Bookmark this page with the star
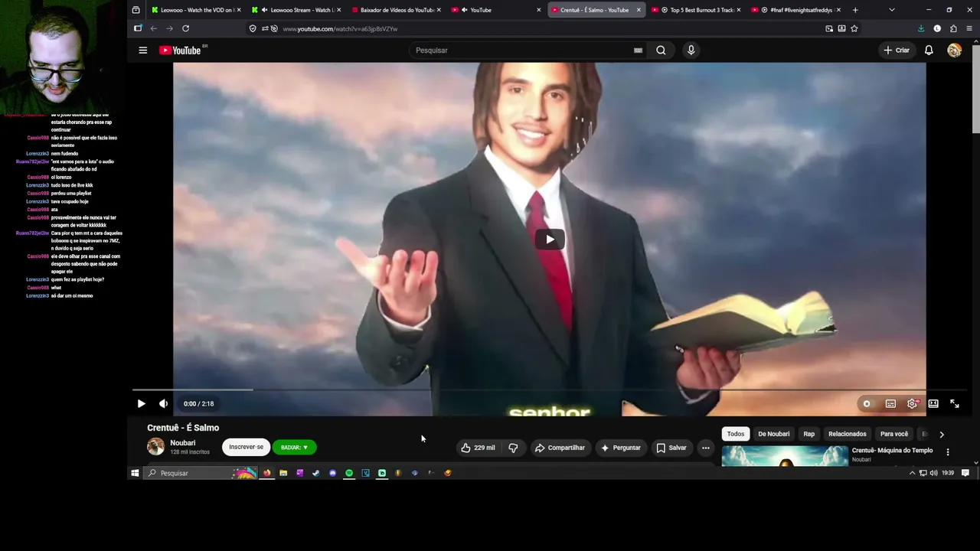 pyautogui.click(x=854, y=28)
